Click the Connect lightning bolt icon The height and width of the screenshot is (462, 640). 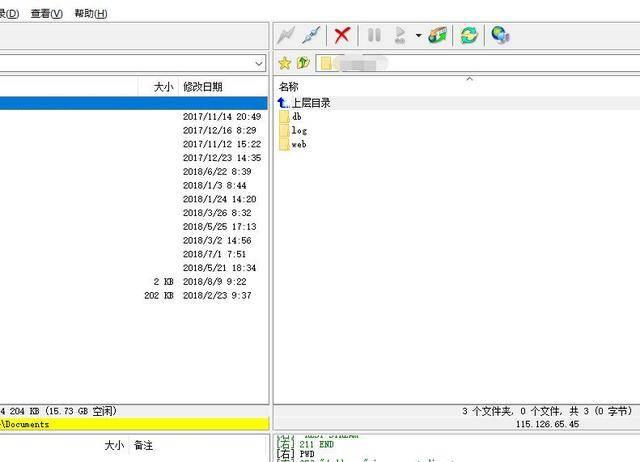click(286, 35)
